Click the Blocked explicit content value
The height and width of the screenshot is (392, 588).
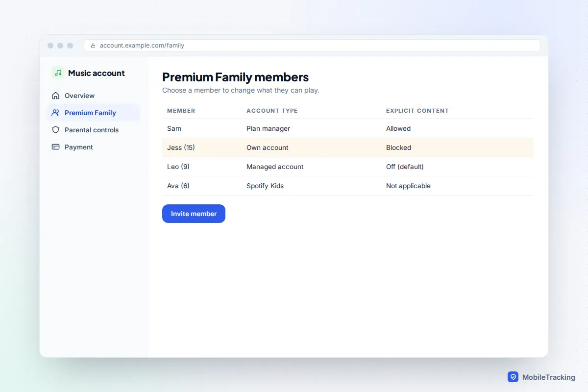pyautogui.click(x=399, y=147)
